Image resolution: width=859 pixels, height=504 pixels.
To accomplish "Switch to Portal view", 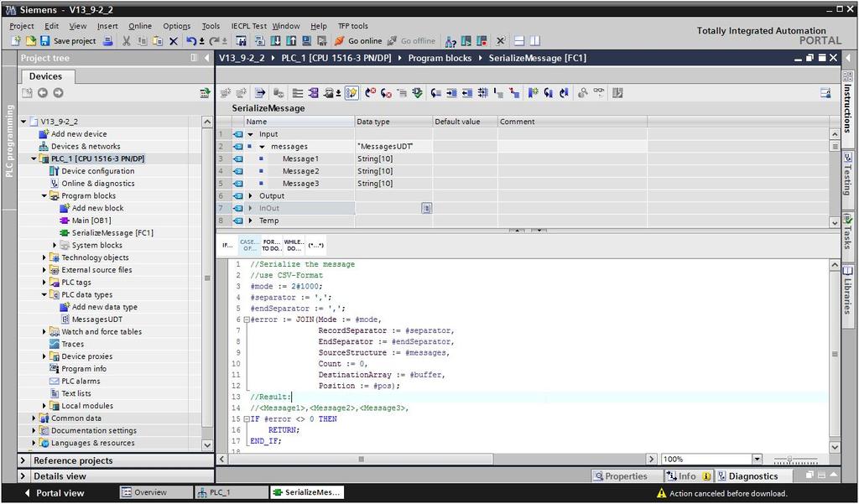I will [55, 493].
